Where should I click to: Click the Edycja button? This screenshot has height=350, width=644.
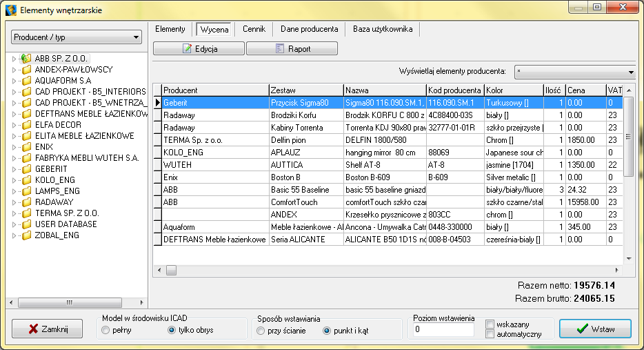[x=199, y=48]
